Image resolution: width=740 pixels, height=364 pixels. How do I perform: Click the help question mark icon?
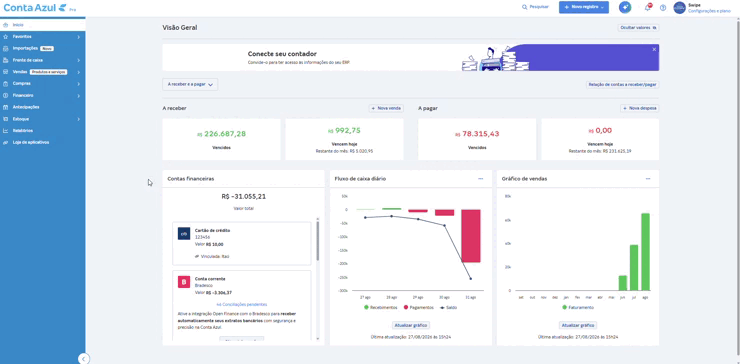[663, 8]
